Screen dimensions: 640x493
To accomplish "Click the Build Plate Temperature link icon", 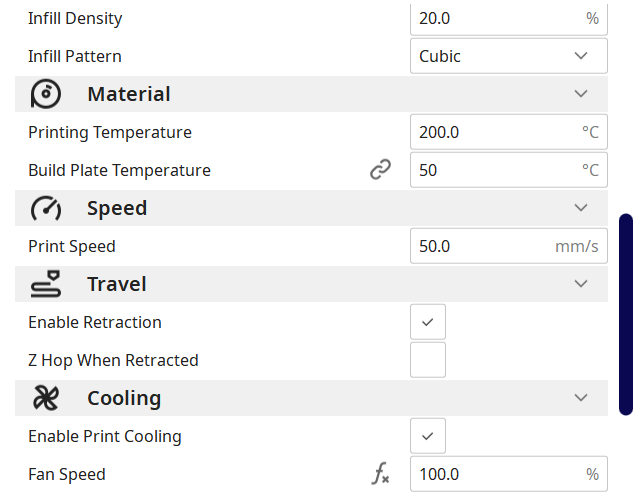I will click(380, 170).
